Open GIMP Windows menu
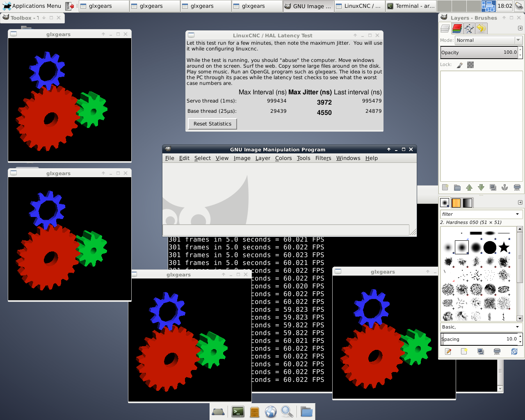 tap(348, 158)
